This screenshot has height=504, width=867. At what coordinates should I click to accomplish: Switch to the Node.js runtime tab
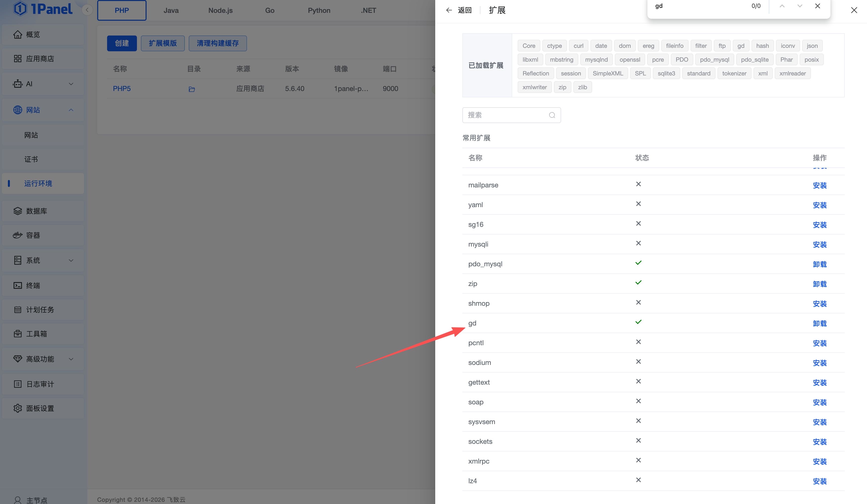pos(220,10)
